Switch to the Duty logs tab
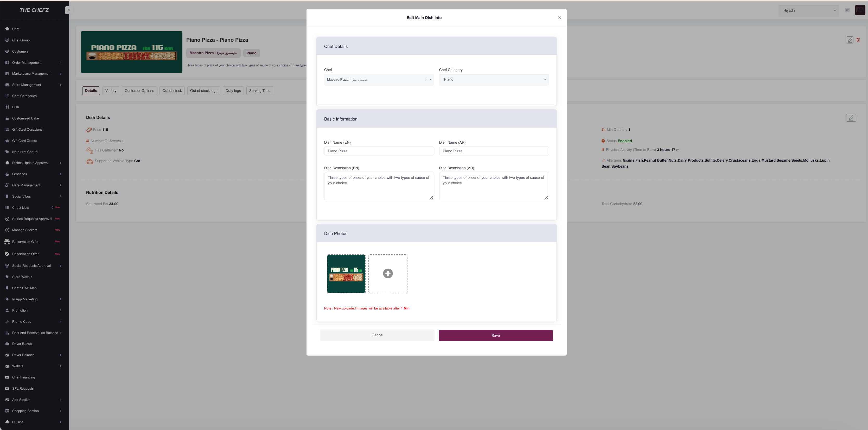The height and width of the screenshot is (430, 868). pos(233,91)
